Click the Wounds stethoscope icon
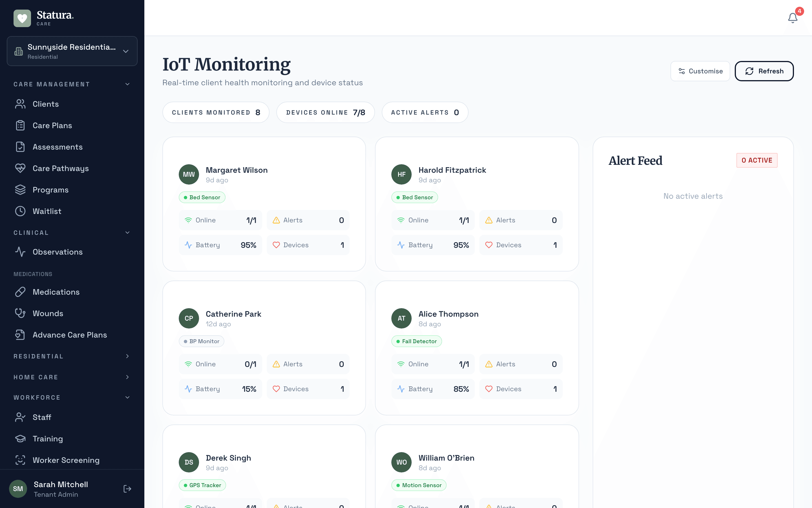The width and height of the screenshot is (812, 508). pos(20,314)
